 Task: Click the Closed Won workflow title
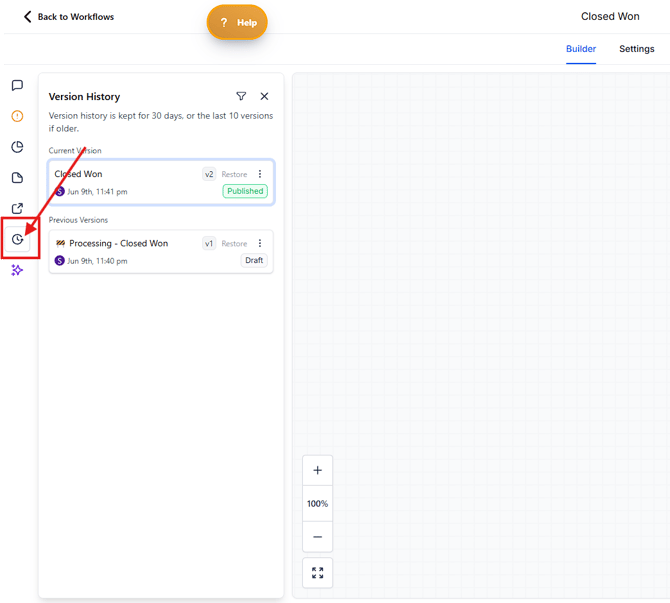click(610, 16)
